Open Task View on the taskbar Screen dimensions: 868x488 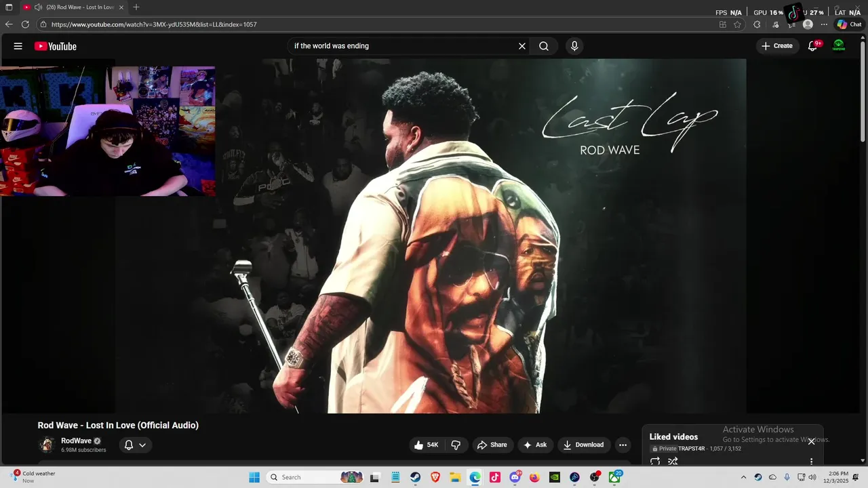pyautogui.click(x=374, y=477)
